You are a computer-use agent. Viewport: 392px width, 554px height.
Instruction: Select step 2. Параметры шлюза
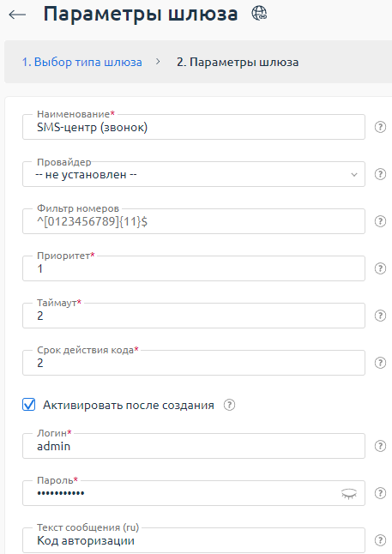coord(238,63)
